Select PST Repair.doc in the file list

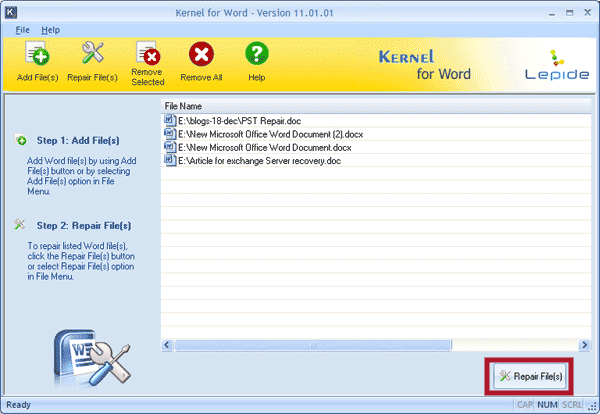232,121
